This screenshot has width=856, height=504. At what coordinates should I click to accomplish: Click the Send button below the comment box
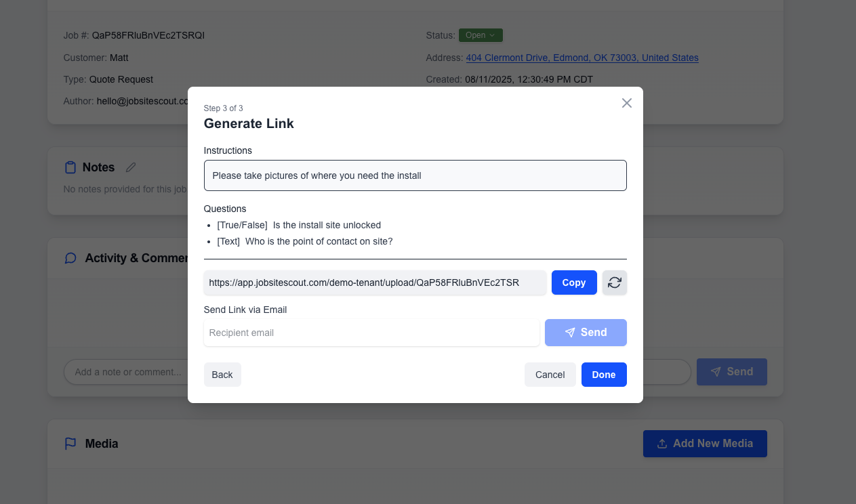[731, 371]
